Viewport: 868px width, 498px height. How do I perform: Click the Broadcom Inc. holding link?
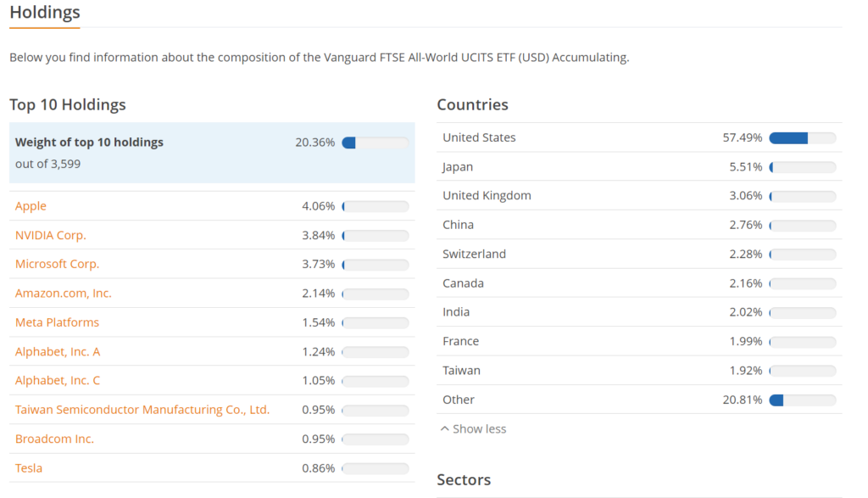pos(54,438)
